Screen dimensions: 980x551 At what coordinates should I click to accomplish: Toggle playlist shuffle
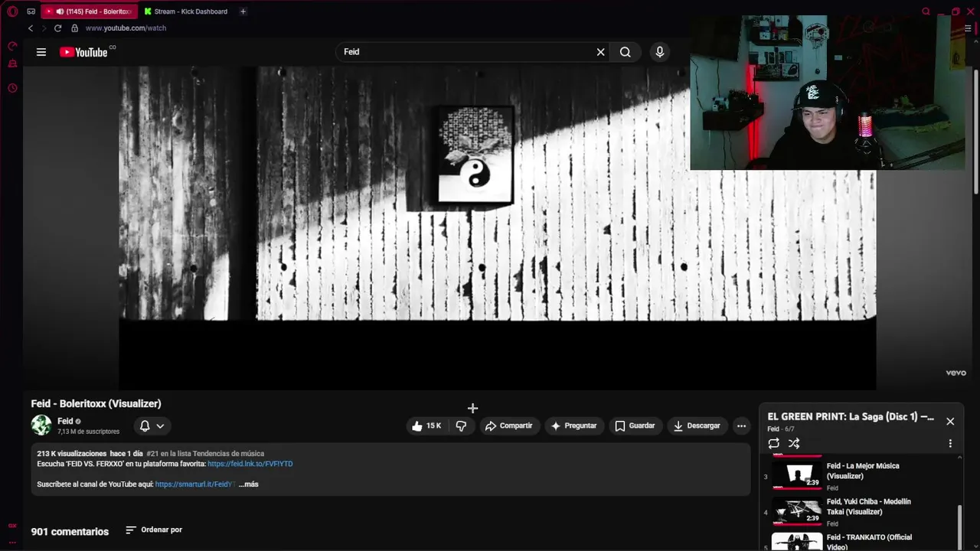(794, 444)
